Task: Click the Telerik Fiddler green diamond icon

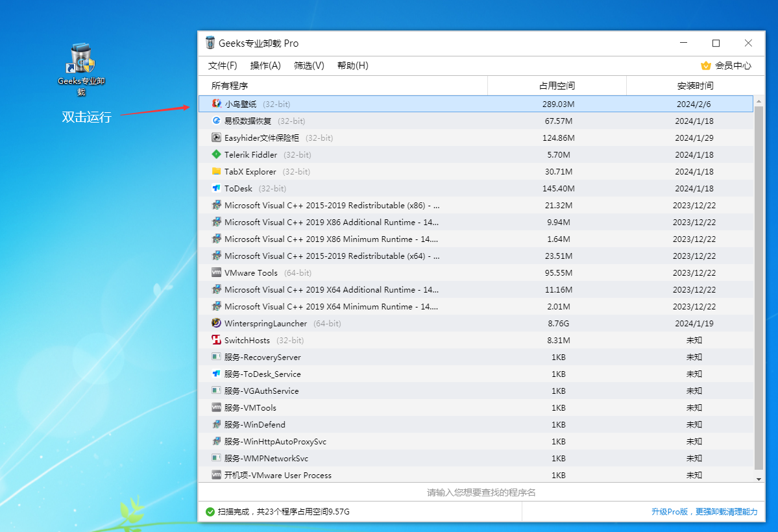Action: tap(216, 154)
